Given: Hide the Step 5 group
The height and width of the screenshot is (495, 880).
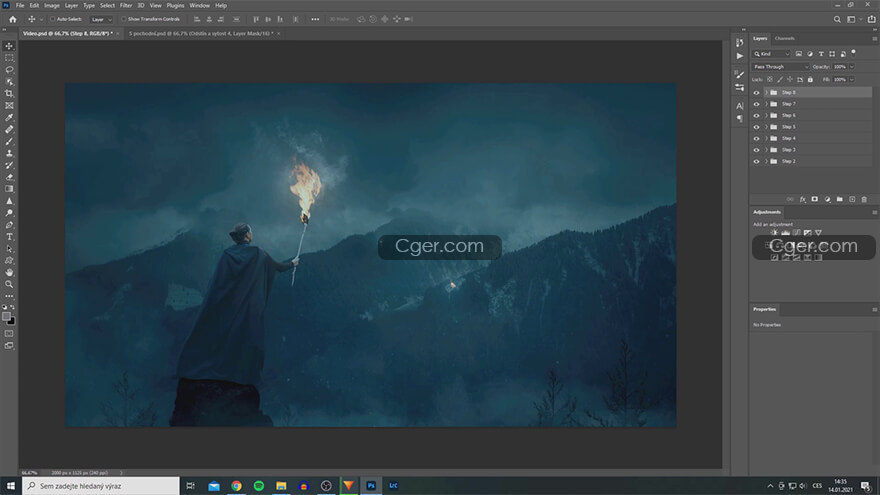Looking at the screenshot, I should [757, 127].
